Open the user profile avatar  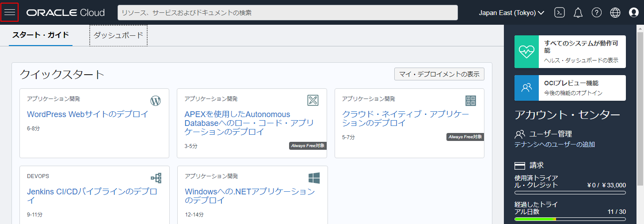tap(634, 12)
